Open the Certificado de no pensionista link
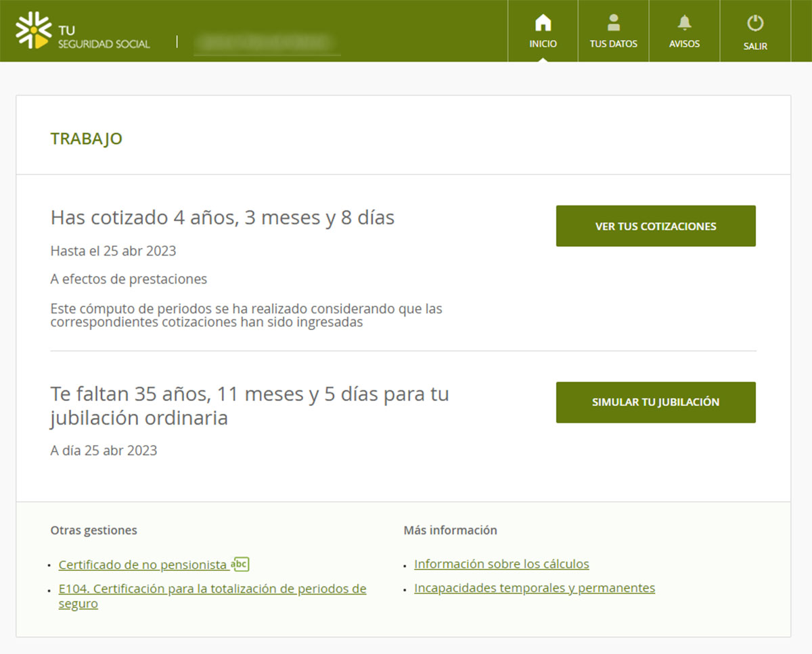 142,564
